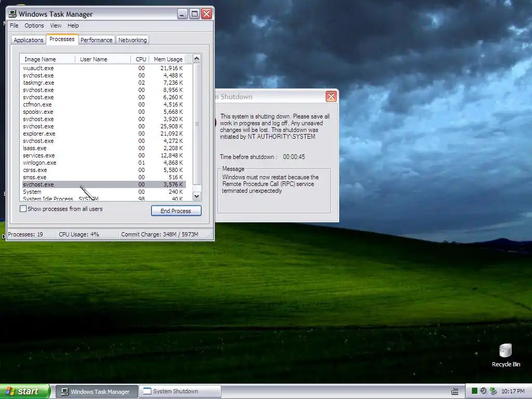This screenshot has width=532, height=399.
Task: Click CPU Usage: 4% status text
Action: 79,234
